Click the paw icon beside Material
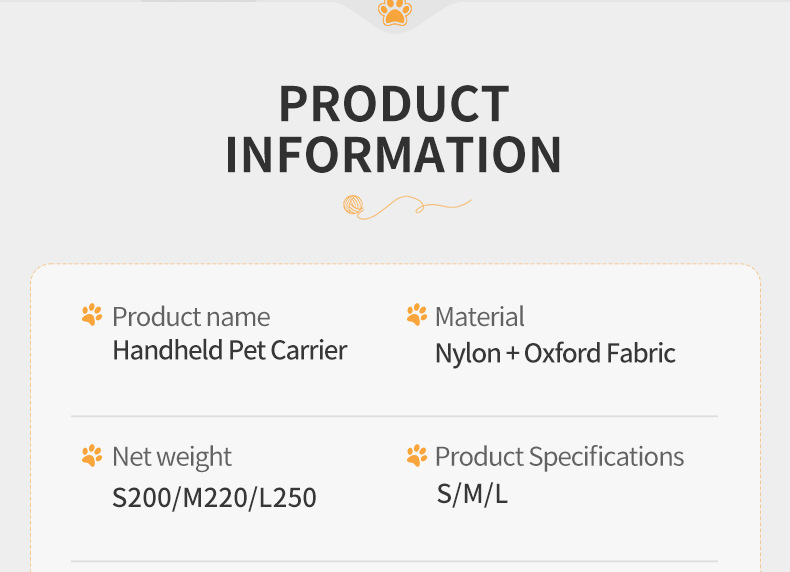 coord(417,316)
